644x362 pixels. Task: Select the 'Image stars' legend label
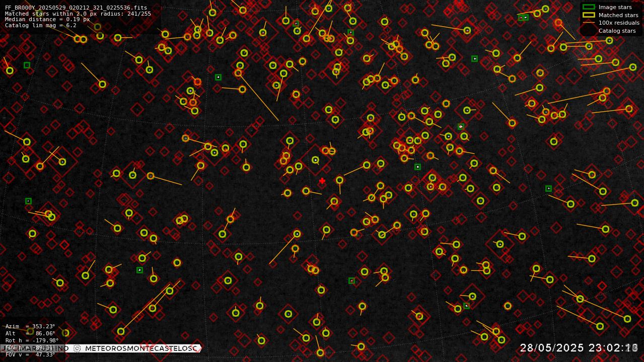pos(615,7)
